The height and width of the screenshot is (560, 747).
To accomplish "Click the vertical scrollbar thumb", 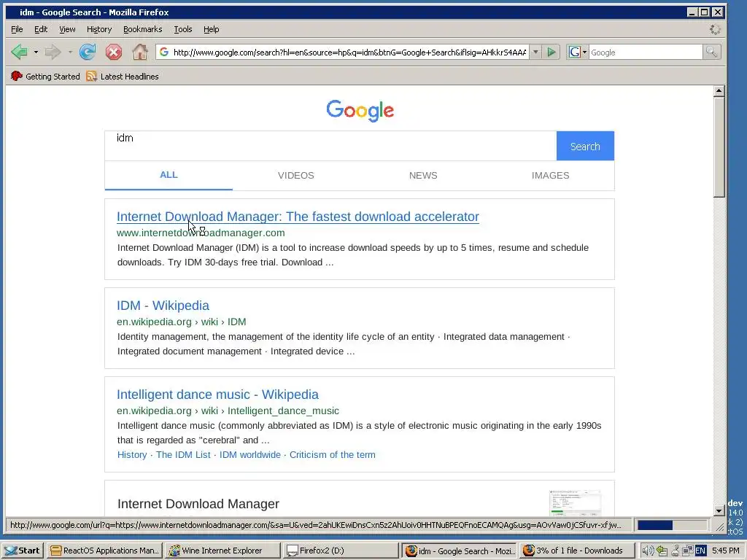I will pyautogui.click(x=719, y=147).
